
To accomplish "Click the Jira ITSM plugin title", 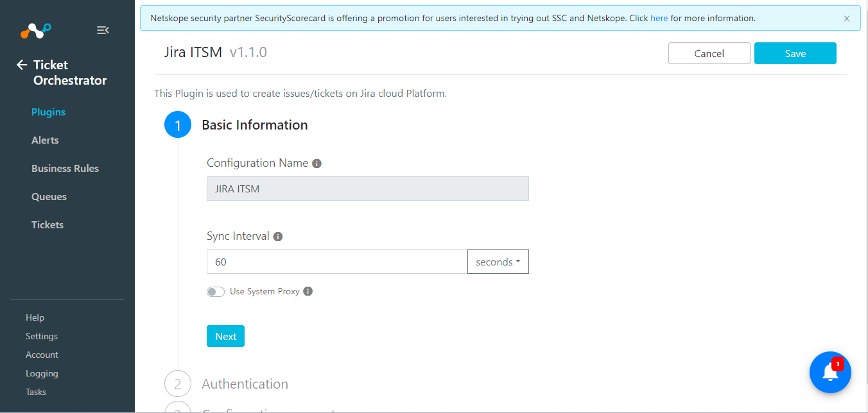I will (x=193, y=53).
